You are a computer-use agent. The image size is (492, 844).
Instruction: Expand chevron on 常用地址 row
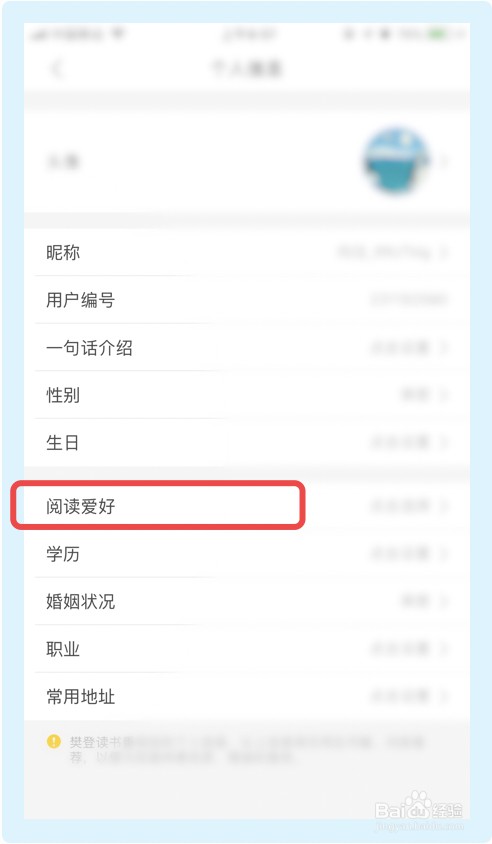pyautogui.click(x=444, y=696)
